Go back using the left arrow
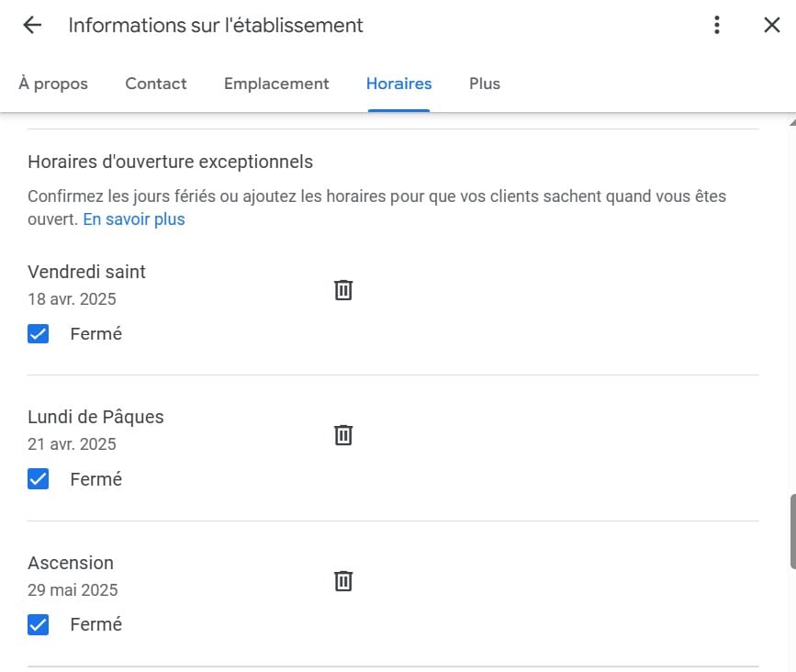Viewport: 796px width, 672px height. (x=32, y=25)
